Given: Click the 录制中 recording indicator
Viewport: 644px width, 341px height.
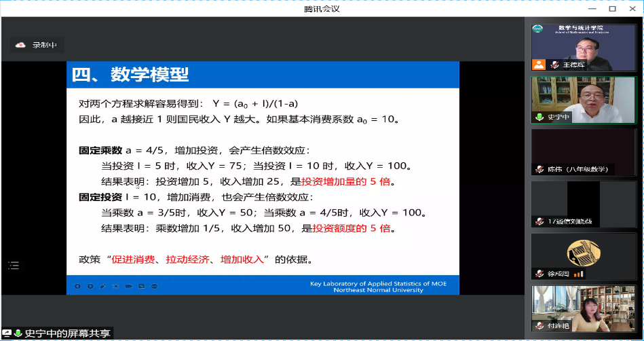Looking at the screenshot, I should [x=37, y=45].
